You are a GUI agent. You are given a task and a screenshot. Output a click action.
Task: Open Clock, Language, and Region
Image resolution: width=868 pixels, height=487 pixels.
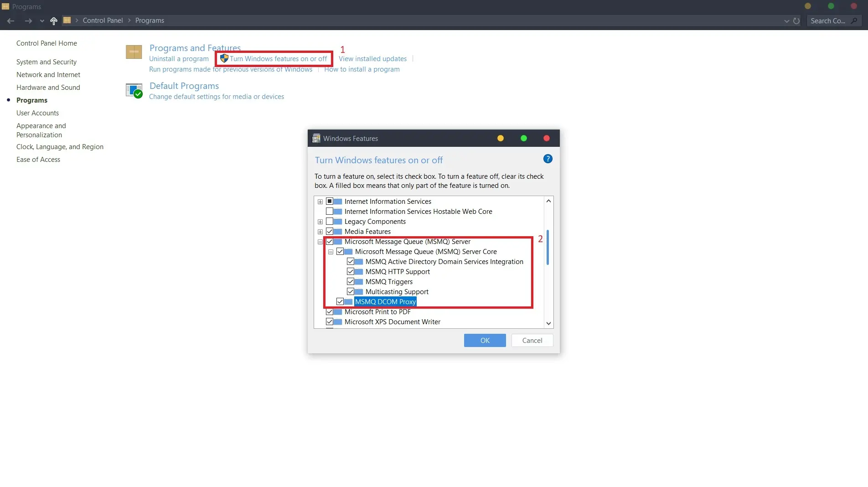pos(60,147)
